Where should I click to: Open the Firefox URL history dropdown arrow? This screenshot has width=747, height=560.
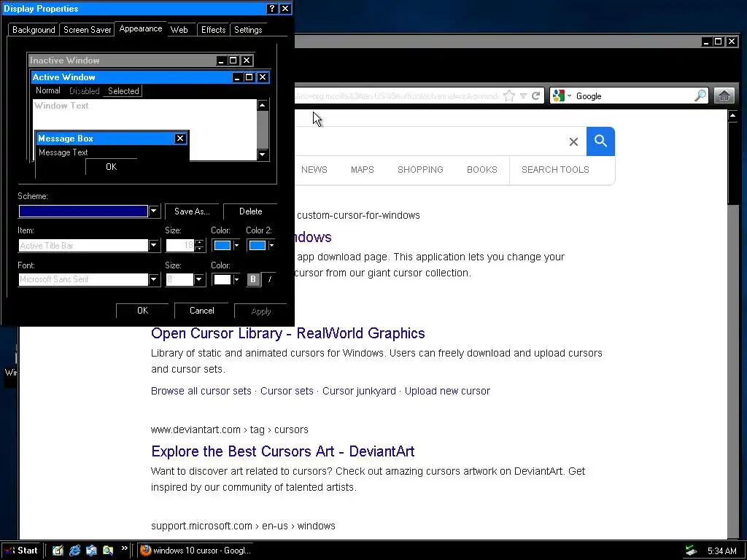(x=523, y=96)
